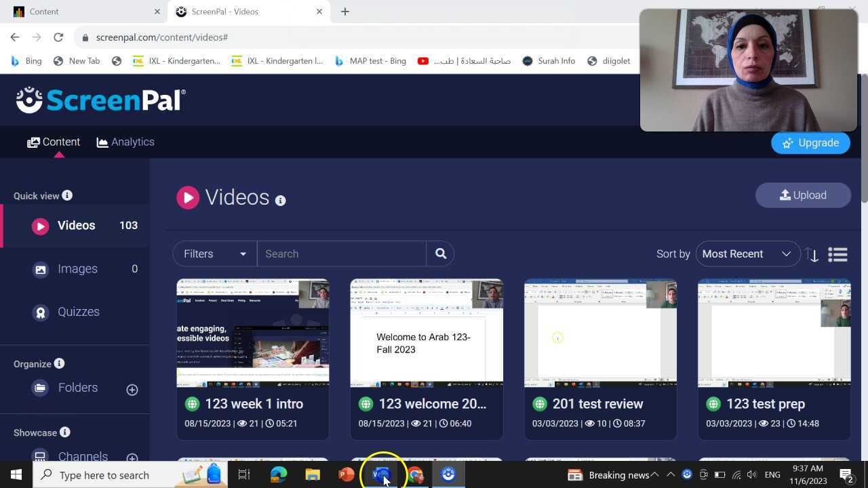
Task: Open Quizzes in sidebar
Action: tap(78, 312)
